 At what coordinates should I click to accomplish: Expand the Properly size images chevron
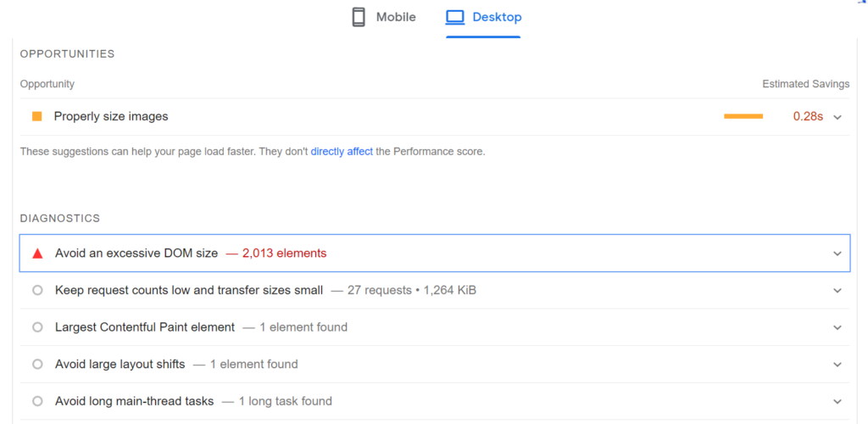(837, 117)
